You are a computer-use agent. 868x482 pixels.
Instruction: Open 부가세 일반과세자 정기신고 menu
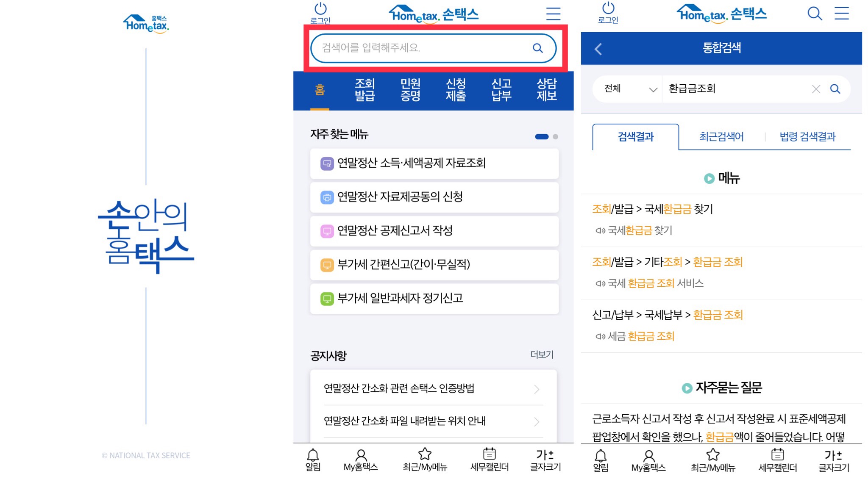(434, 299)
